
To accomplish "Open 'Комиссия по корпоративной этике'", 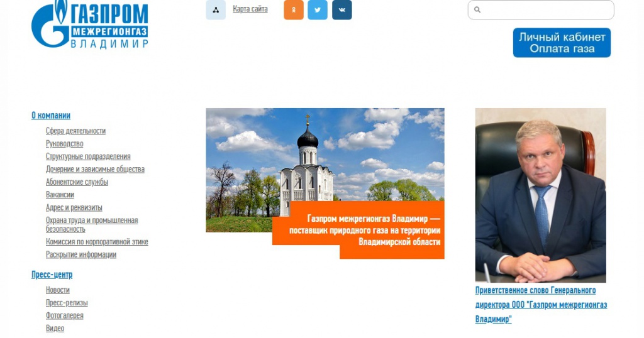I will point(97,242).
